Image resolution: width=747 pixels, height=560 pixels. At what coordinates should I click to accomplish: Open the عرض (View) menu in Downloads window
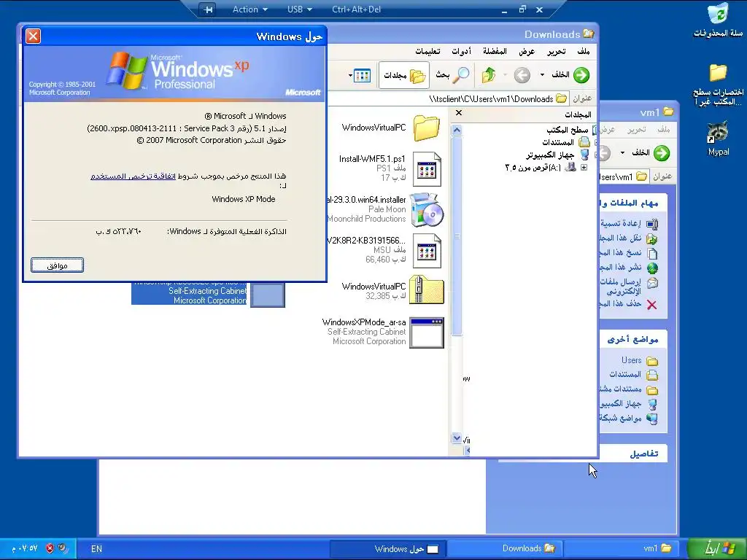pos(527,52)
